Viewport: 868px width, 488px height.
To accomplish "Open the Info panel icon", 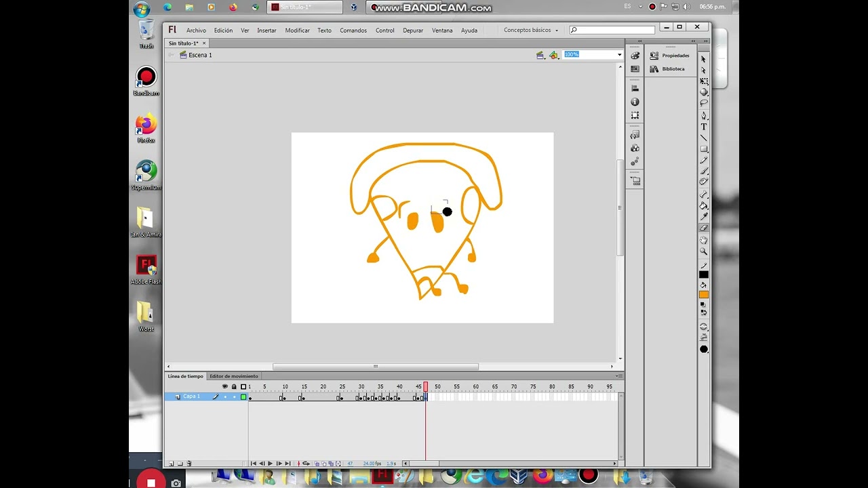I will 635,102.
